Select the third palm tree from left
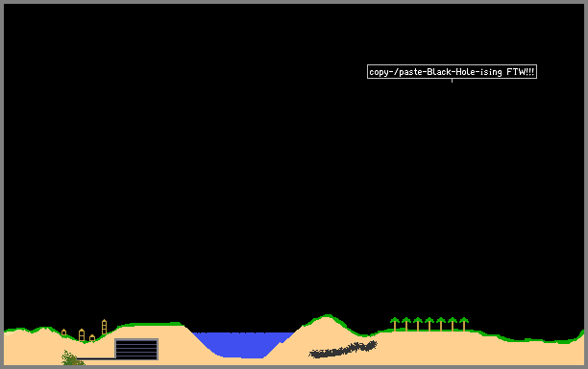 [418, 324]
